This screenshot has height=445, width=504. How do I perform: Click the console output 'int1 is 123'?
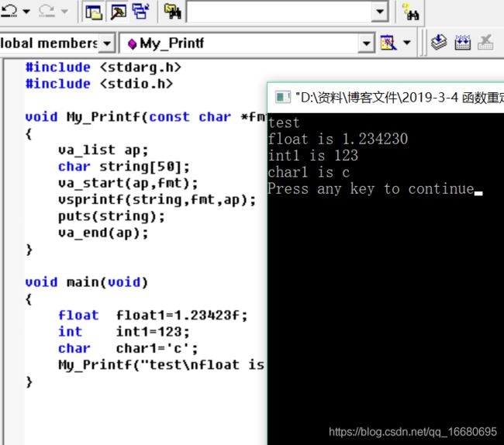point(313,156)
